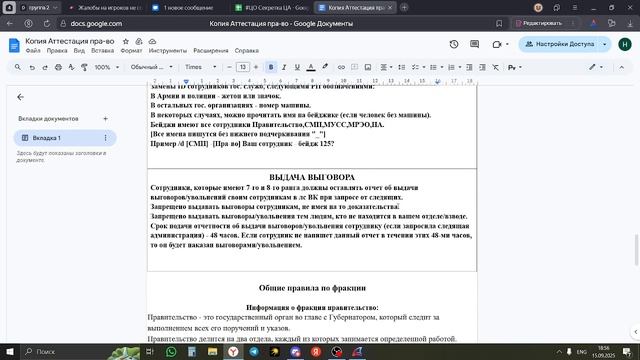Open the editing mode pencil dropdown

(596, 67)
